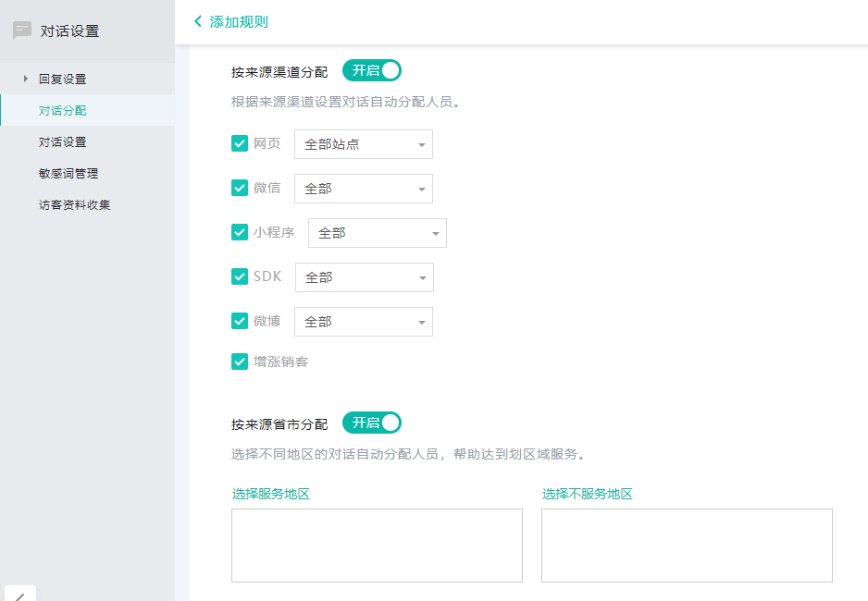Click the back arrow next to 添加规则
868x601 pixels.
click(x=197, y=21)
